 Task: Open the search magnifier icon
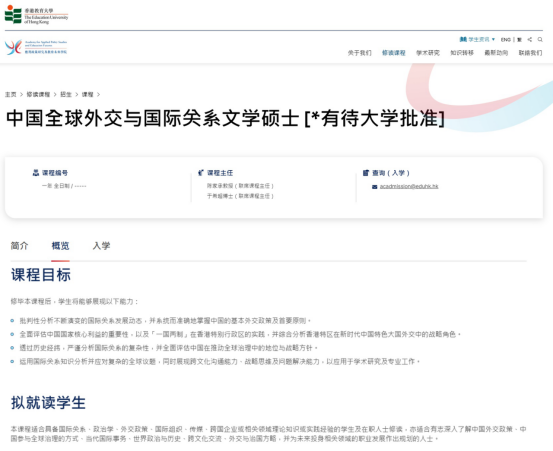coord(540,39)
